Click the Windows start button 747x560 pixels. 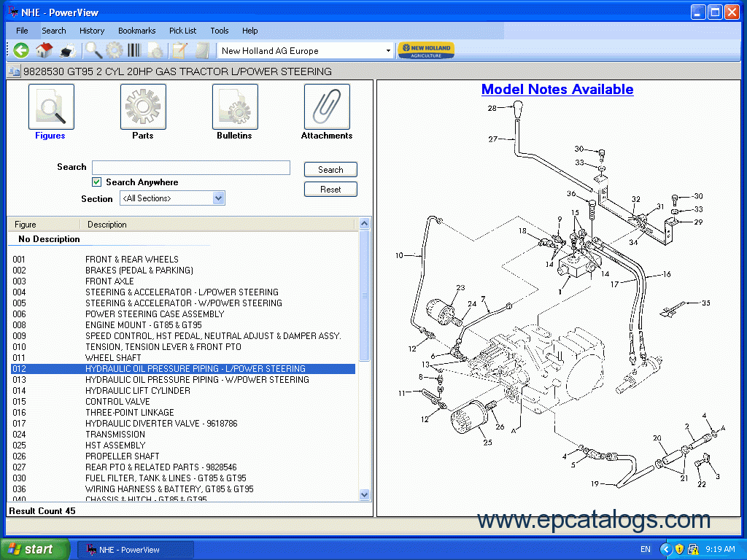[34, 550]
